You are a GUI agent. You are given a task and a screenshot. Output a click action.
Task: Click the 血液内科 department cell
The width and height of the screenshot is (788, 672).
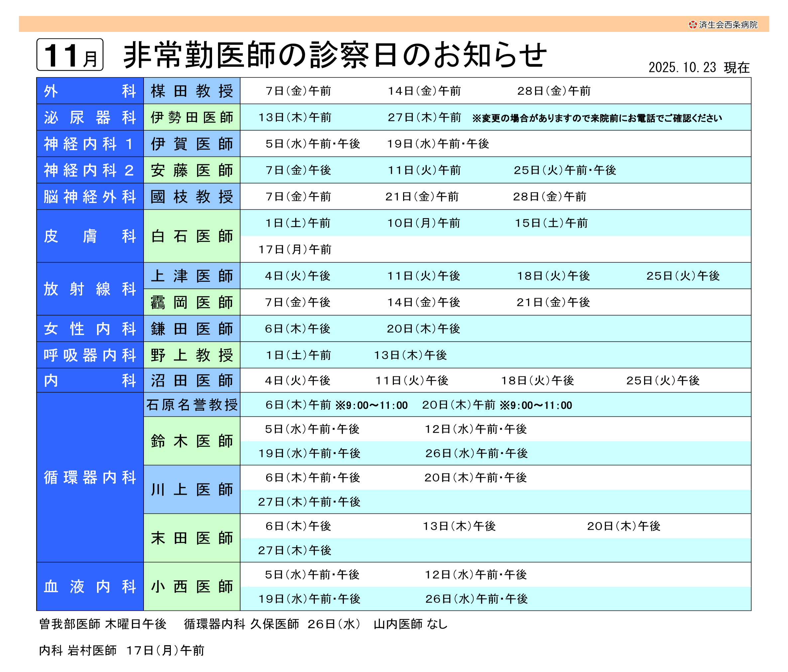pyautogui.click(x=90, y=587)
